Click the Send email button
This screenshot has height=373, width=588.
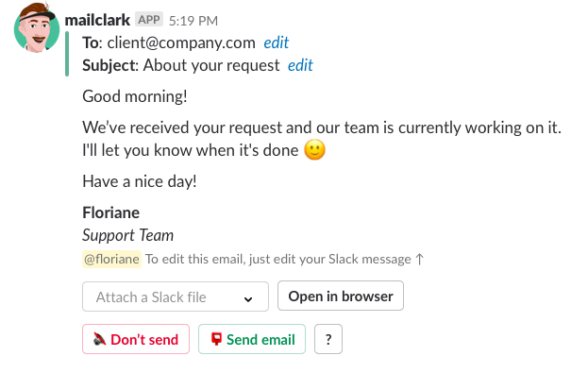click(252, 339)
